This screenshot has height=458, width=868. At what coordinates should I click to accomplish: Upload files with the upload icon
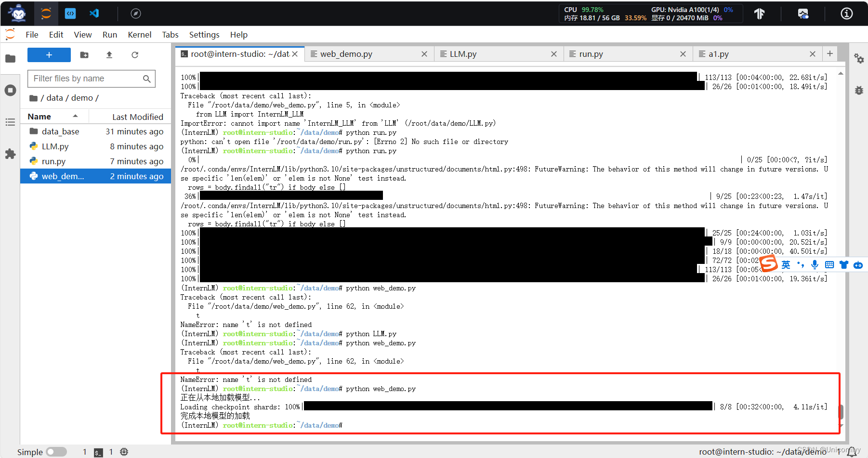[109, 55]
